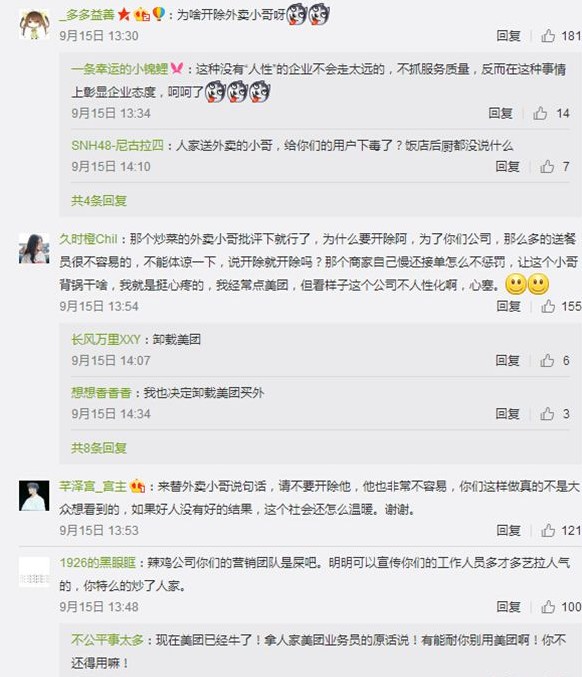Visit 不公平事太多's profile

[107, 639]
